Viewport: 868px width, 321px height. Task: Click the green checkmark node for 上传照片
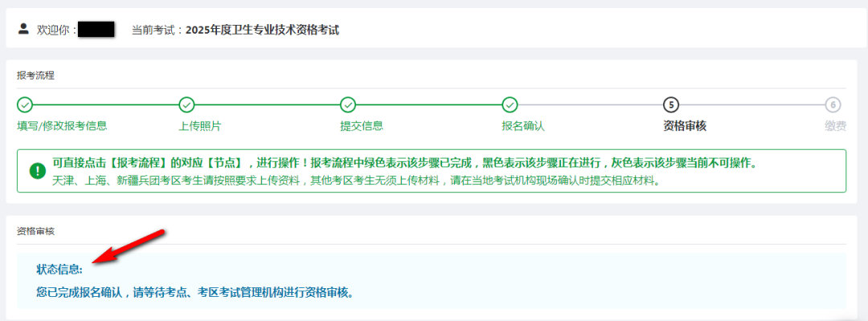186,104
